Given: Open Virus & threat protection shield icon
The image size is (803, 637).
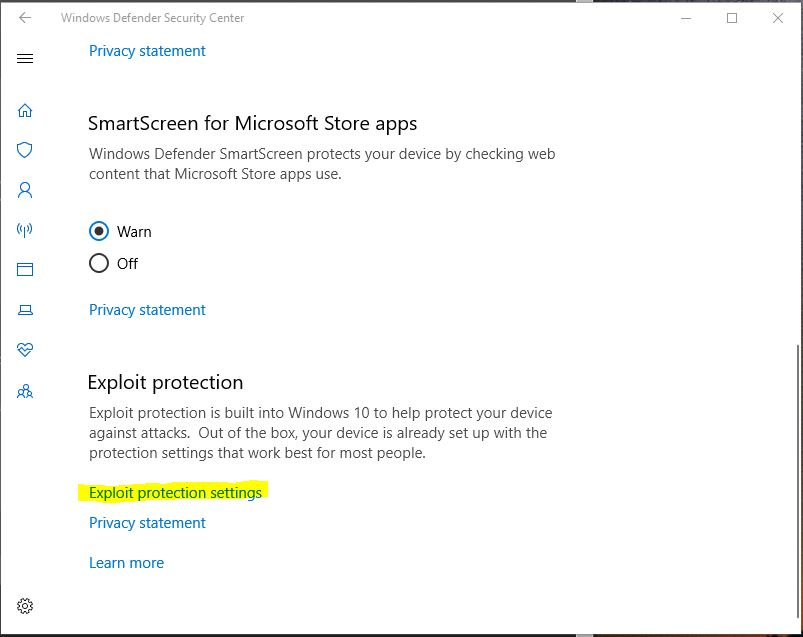Looking at the screenshot, I should (25, 150).
